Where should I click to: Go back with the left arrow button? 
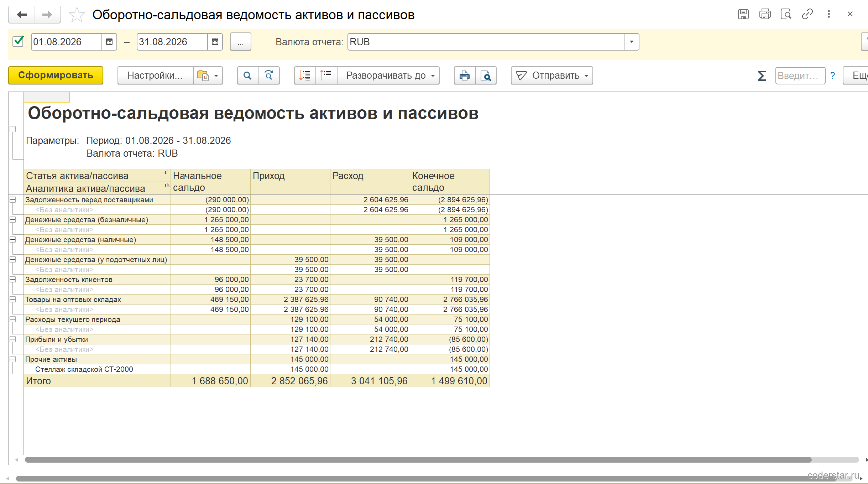(x=22, y=15)
